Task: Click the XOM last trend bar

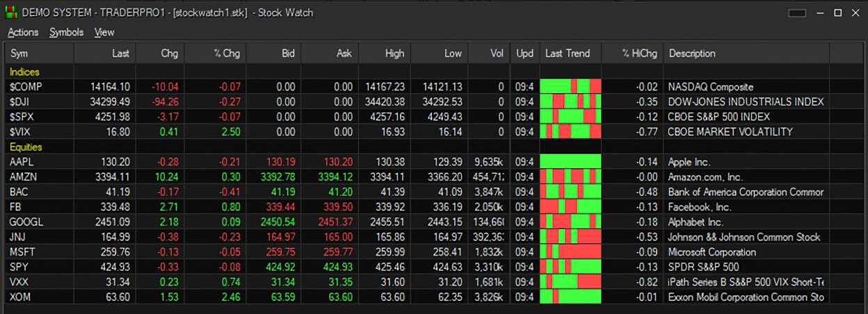Action: pyautogui.click(x=571, y=297)
